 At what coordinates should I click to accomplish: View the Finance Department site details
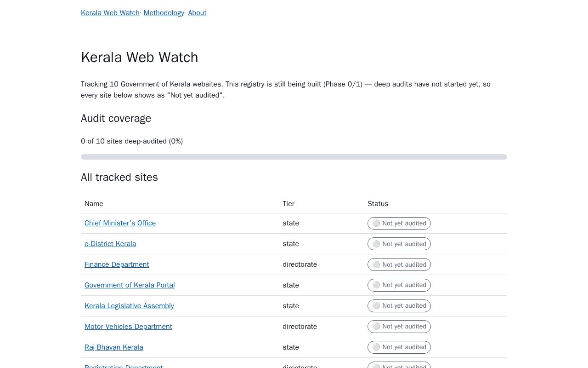[117, 264]
